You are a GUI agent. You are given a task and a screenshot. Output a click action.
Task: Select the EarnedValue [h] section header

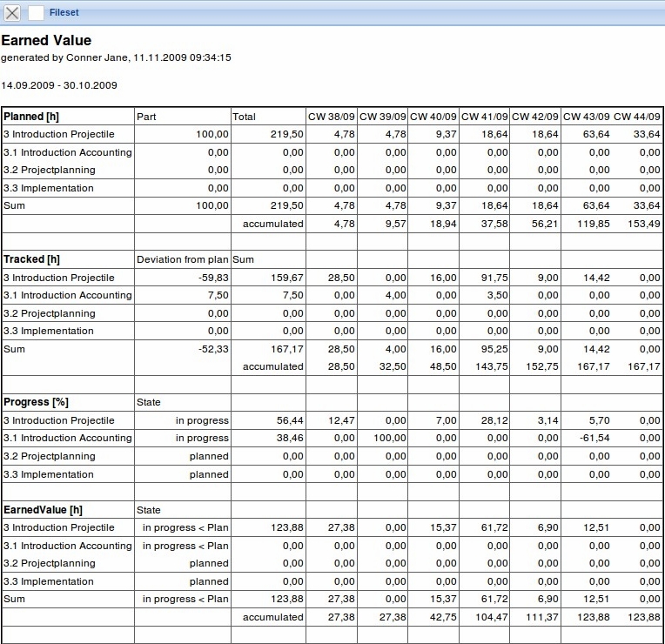(43, 510)
